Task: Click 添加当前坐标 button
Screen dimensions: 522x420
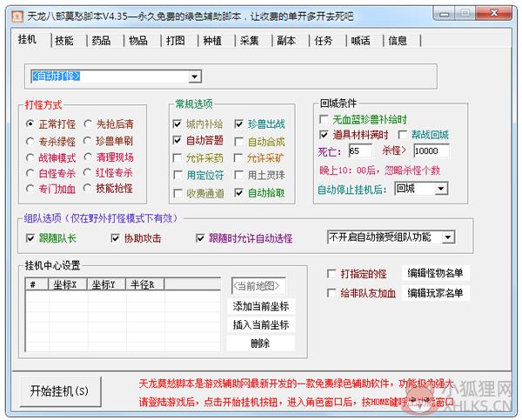Action: coord(261,306)
